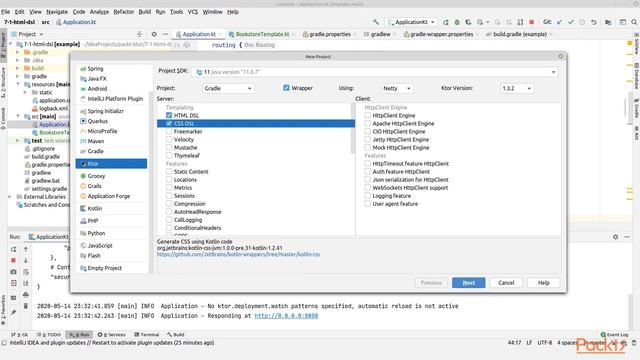Open the ApplicationKt run configuration dropdown
This screenshot has width=640, height=360.
point(411,22)
